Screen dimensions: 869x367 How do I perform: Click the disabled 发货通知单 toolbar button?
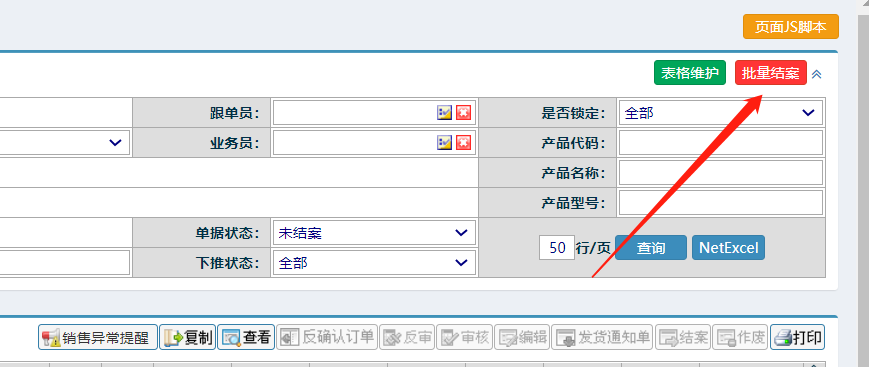coord(602,337)
